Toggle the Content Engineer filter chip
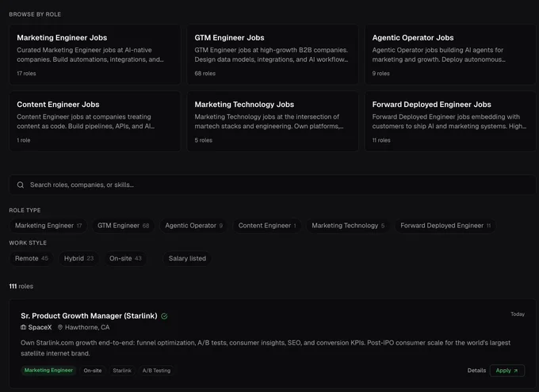This screenshot has height=392, width=539. click(267, 226)
